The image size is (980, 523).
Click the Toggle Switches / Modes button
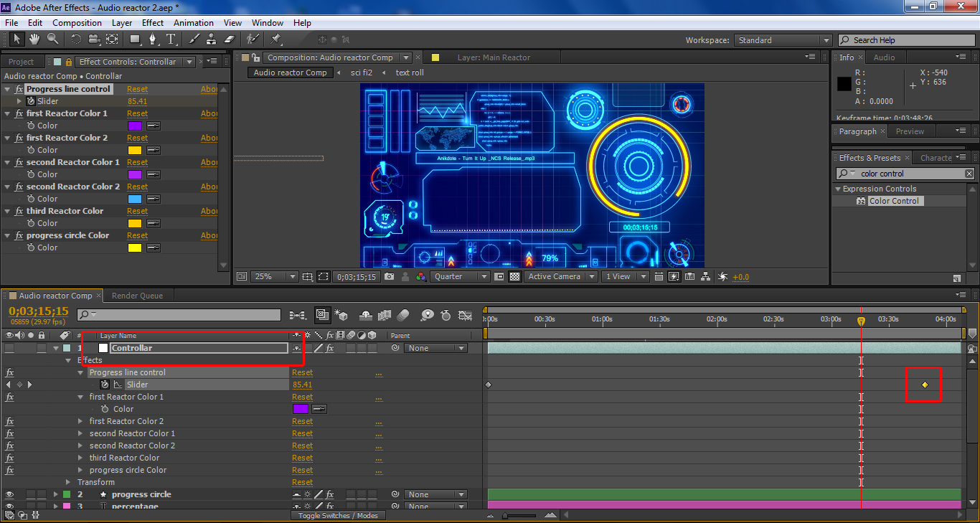coord(337,515)
